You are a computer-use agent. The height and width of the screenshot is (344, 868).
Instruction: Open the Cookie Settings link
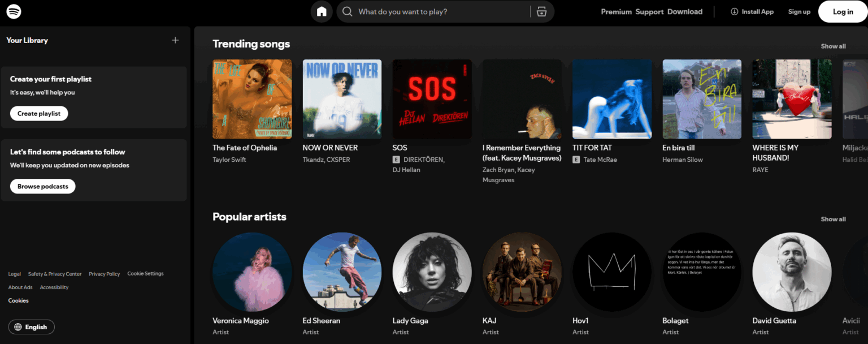(145, 273)
